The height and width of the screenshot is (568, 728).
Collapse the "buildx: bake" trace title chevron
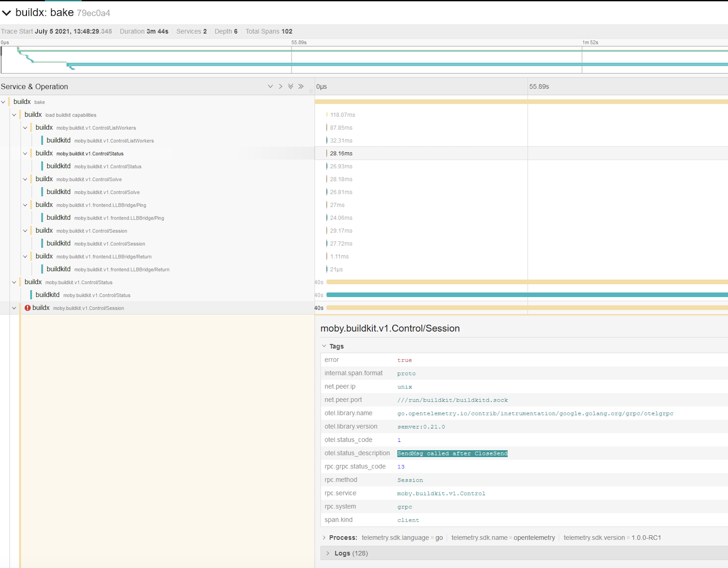[x=6, y=13]
